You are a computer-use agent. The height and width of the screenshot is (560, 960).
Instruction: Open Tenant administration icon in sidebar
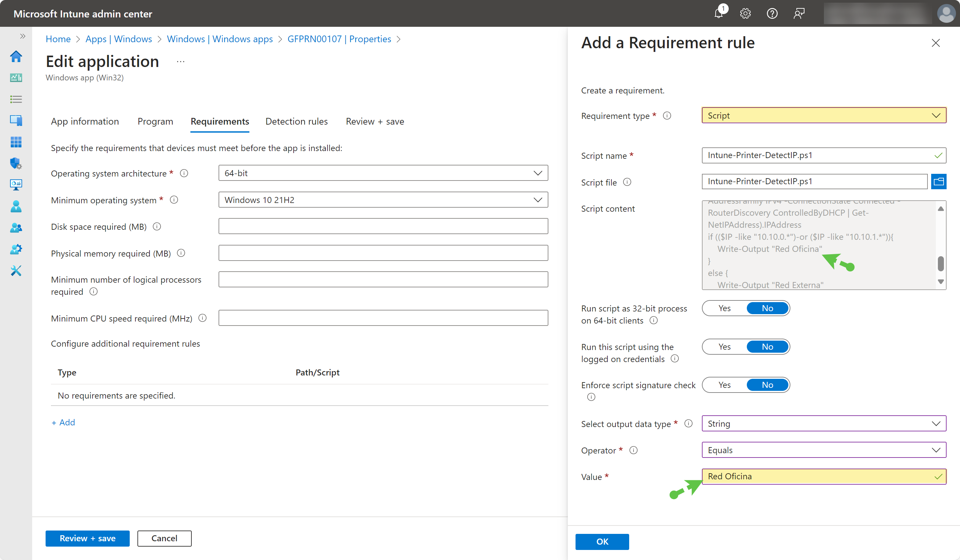(16, 249)
